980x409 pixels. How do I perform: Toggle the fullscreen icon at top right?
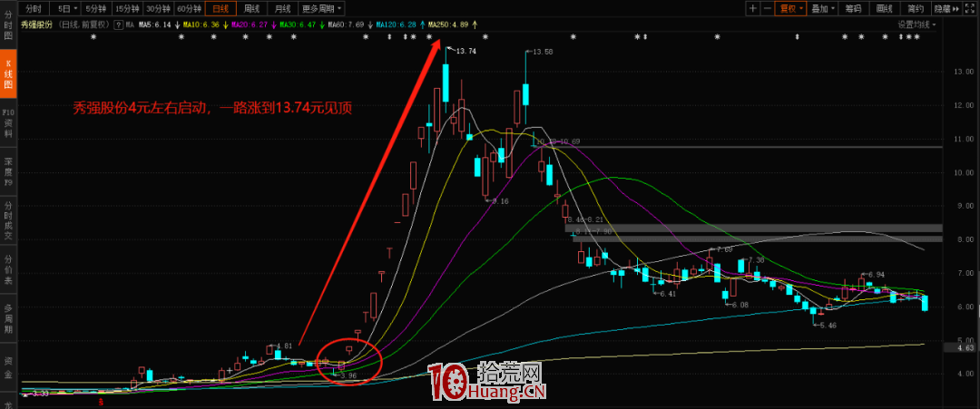pos(971,9)
